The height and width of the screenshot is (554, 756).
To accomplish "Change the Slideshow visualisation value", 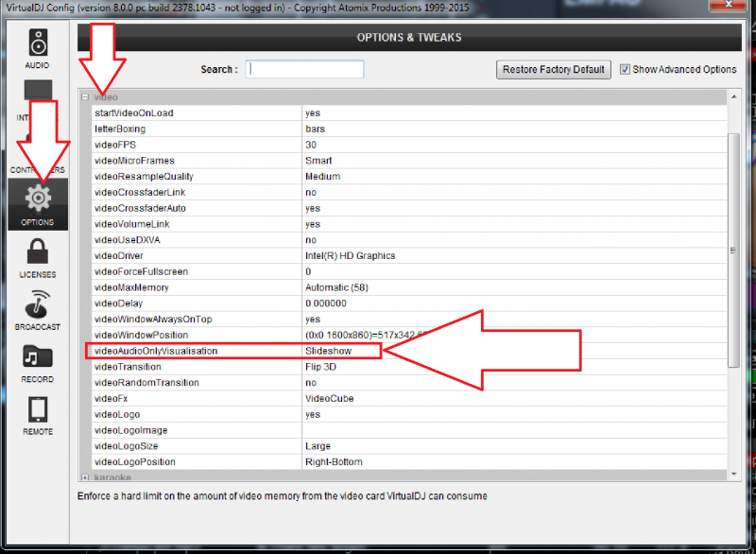I will (x=328, y=351).
